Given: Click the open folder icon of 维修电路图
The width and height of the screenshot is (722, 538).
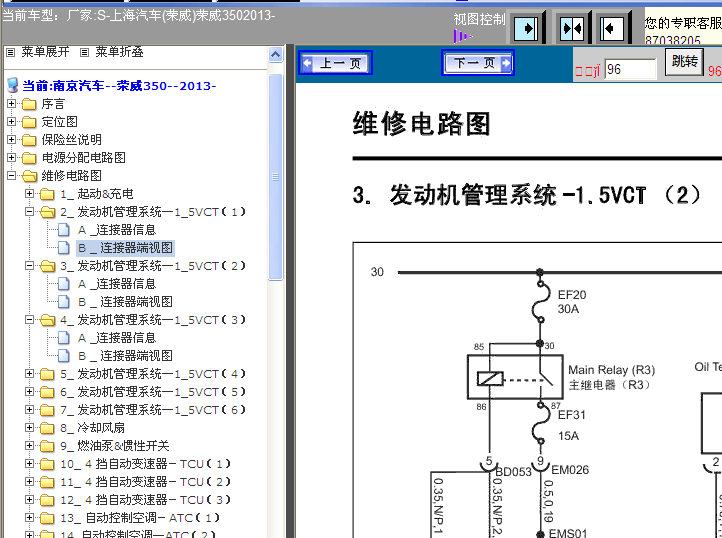Looking at the screenshot, I should tap(29, 176).
